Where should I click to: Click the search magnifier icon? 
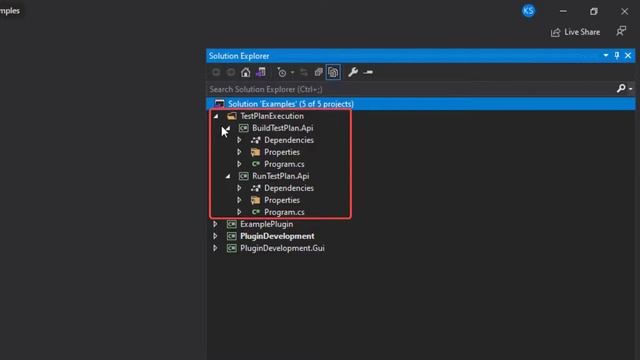click(621, 88)
